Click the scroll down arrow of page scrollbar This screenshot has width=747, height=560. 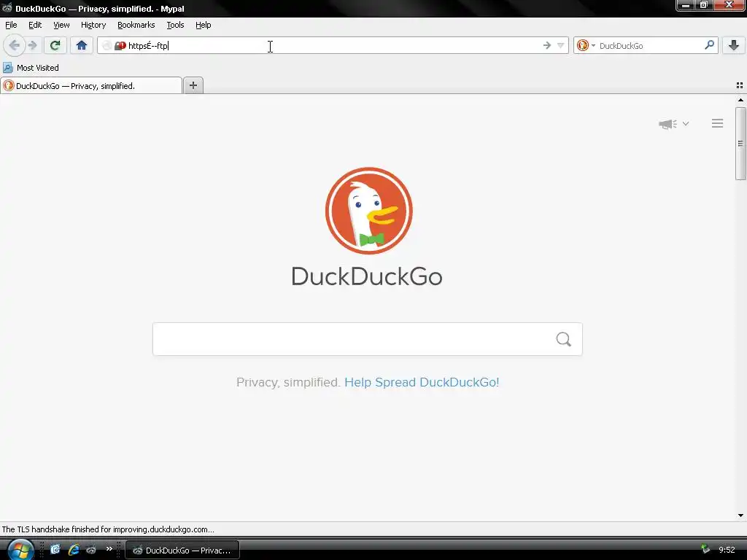(740, 516)
